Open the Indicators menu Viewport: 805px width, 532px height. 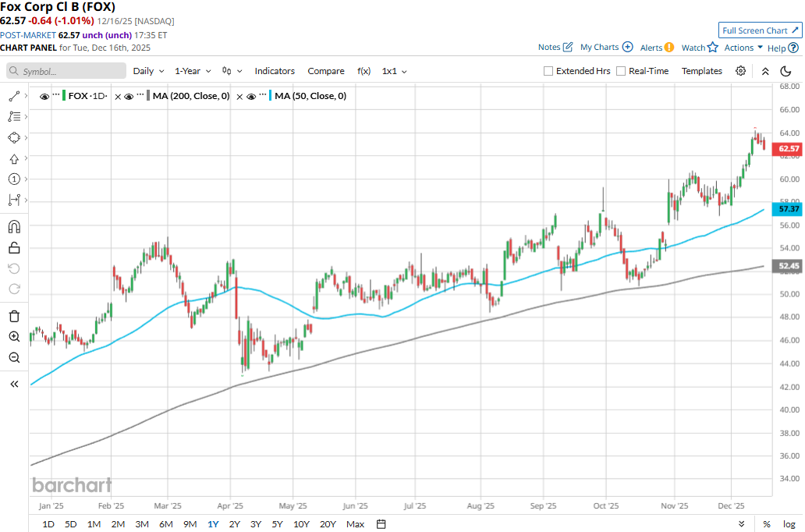coord(275,71)
